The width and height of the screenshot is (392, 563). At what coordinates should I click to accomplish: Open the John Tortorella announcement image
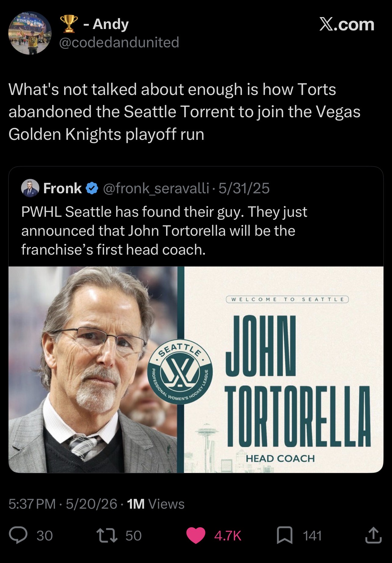(196, 369)
